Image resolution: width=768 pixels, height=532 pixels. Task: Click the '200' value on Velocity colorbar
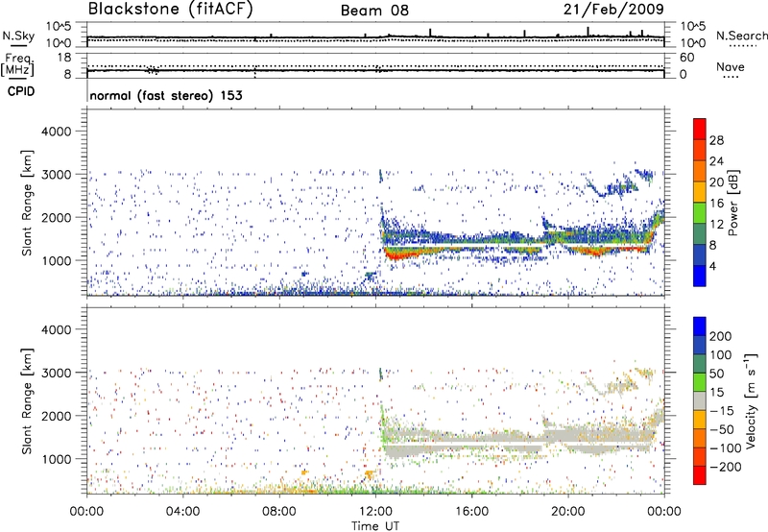720,336
